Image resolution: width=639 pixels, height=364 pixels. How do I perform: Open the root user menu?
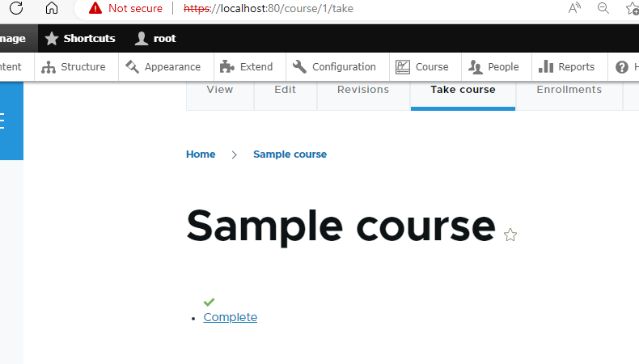(x=155, y=38)
